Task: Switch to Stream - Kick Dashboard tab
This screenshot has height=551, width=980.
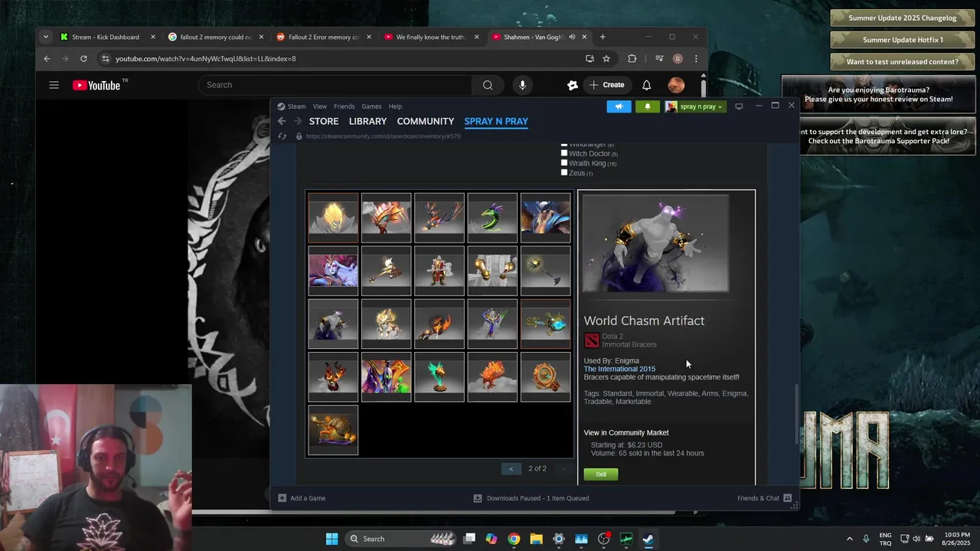Action: (107, 37)
